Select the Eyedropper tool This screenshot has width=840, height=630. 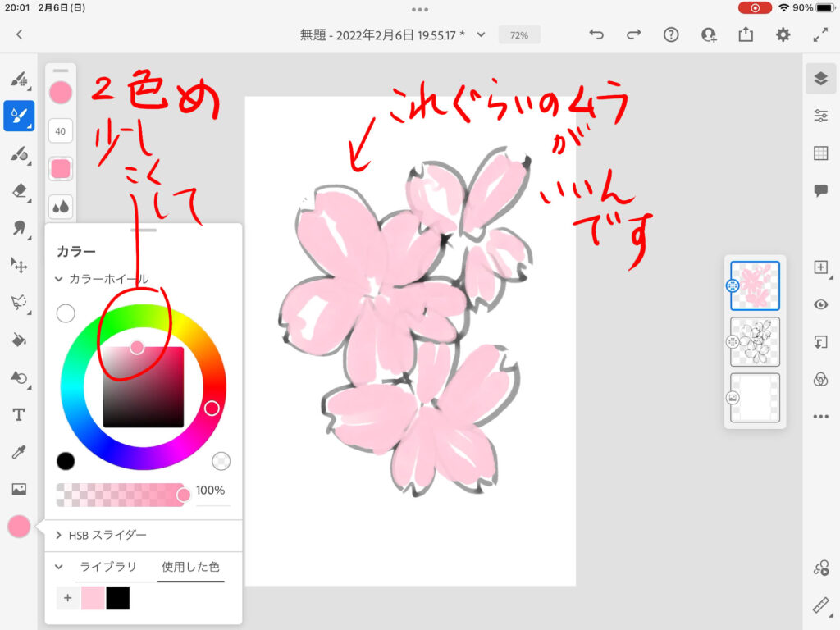[19, 452]
